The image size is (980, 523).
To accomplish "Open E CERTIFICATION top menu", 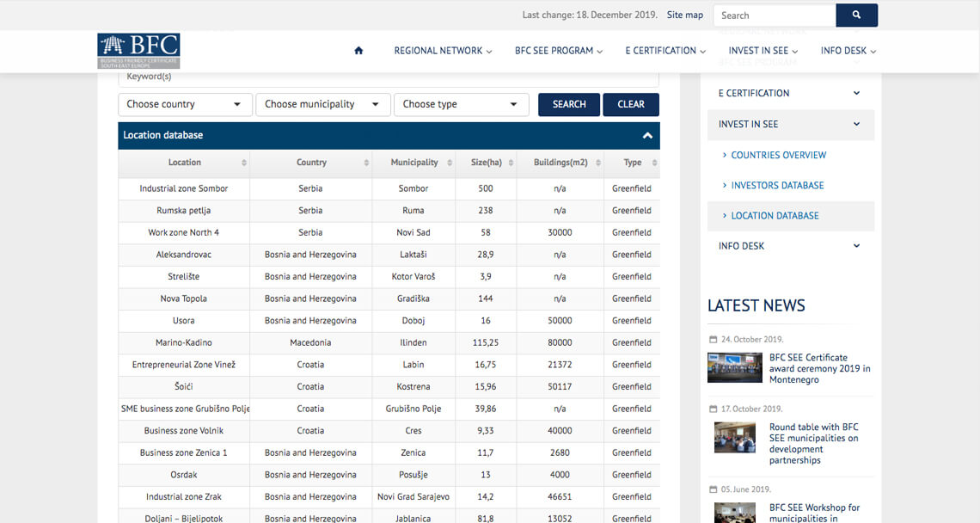I will click(665, 51).
